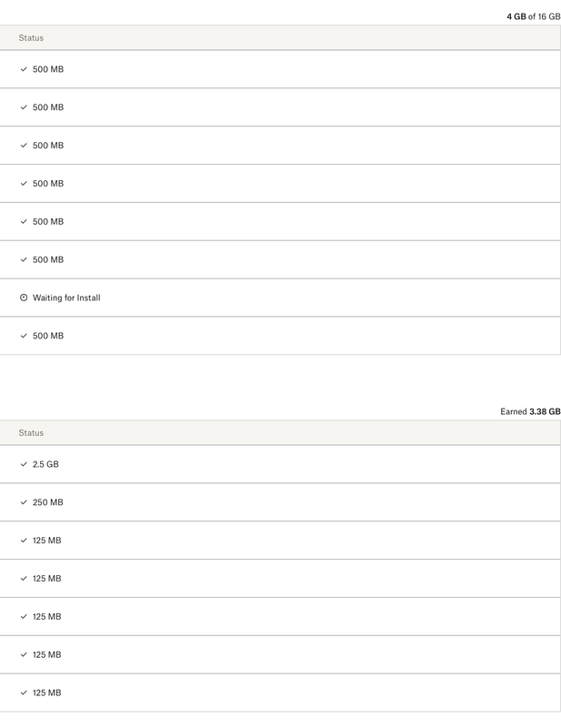
Task: Select the 2.5 GB status entry
Action: [x=45, y=464]
